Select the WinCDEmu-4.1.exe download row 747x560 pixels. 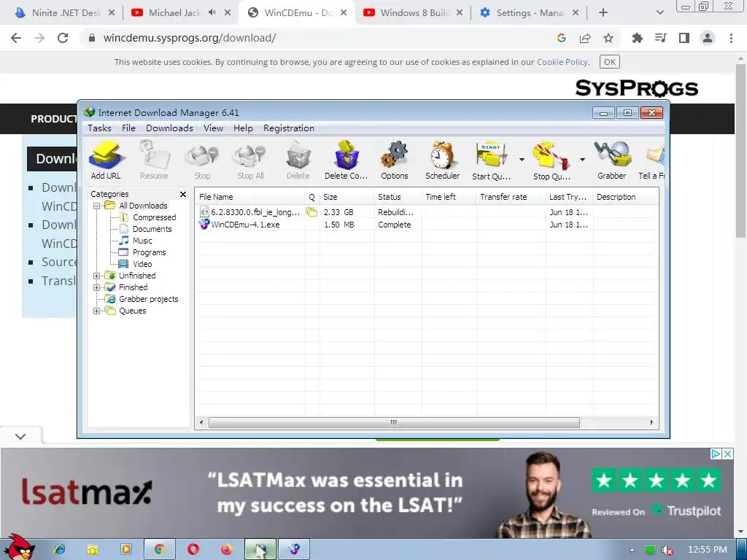click(427, 225)
